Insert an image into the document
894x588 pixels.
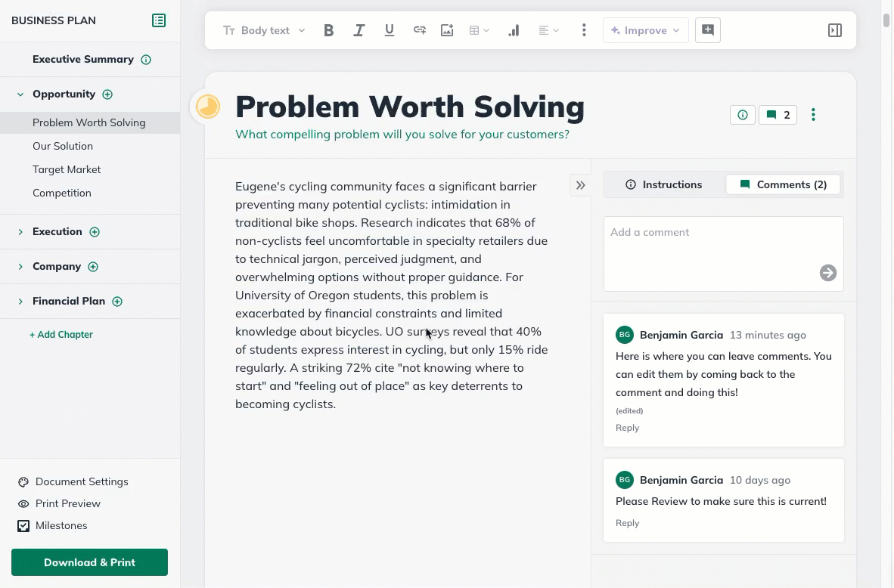click(x=447, y=30)
